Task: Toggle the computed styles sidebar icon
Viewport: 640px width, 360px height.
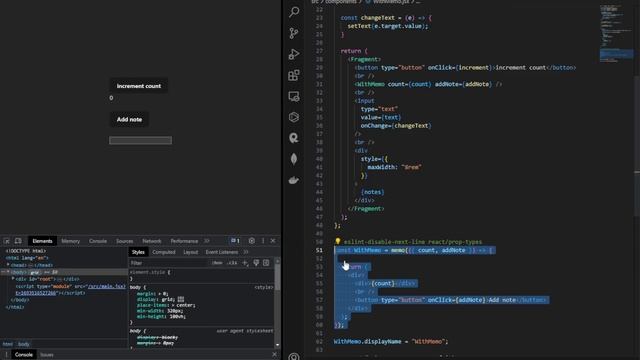Action: 266,263
